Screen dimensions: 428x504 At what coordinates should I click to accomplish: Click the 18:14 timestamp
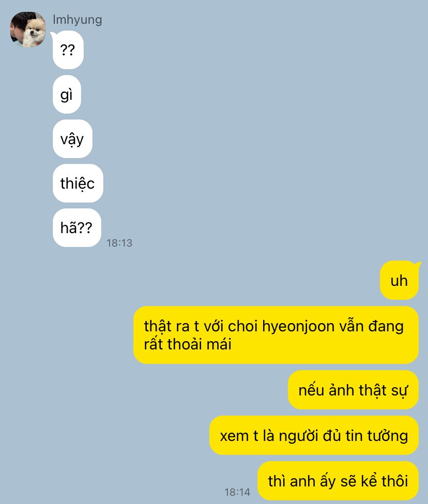(237, 492)
